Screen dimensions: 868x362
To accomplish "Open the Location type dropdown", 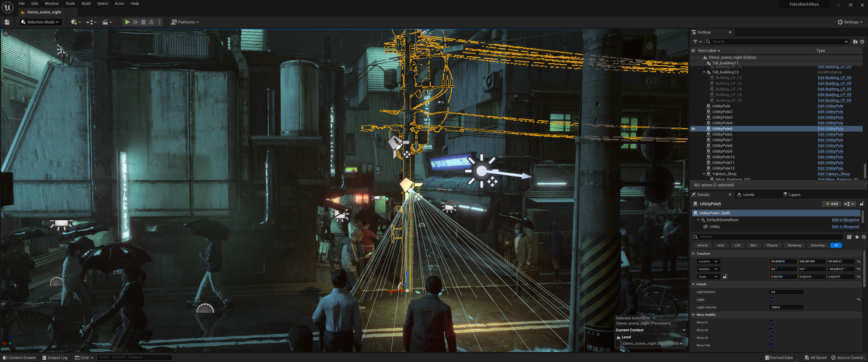I will tap(708, 261).
